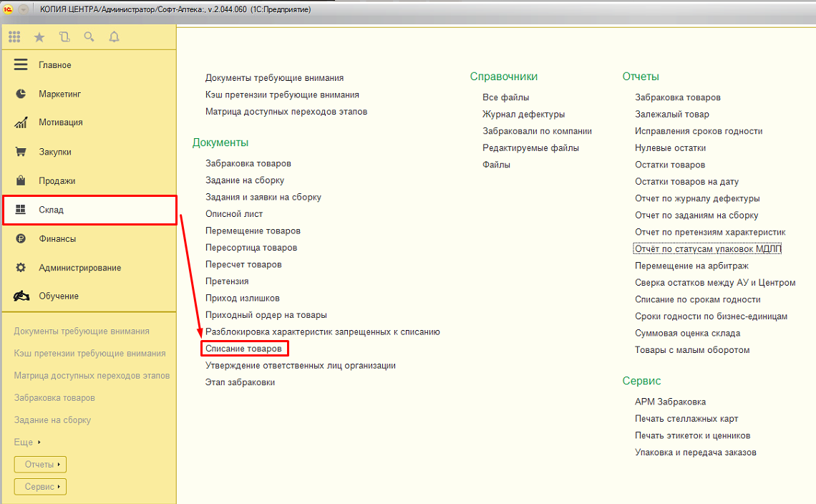The image size is (816, 504).
Task: Click the Search magnifier icon
Action: 89,37
